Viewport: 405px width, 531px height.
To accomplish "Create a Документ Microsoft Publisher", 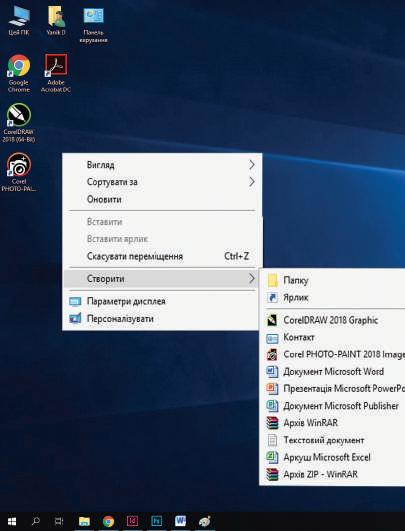I will tap(333, 406).
